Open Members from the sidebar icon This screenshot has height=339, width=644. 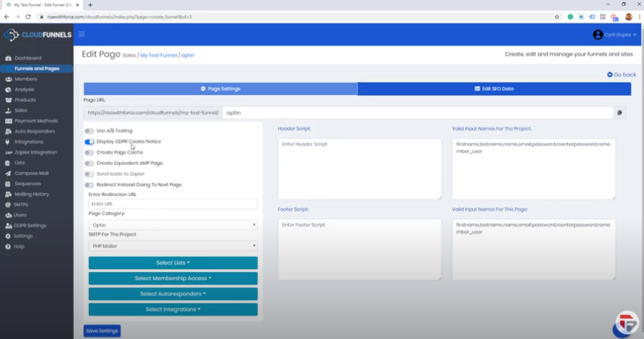coord(8,79)
